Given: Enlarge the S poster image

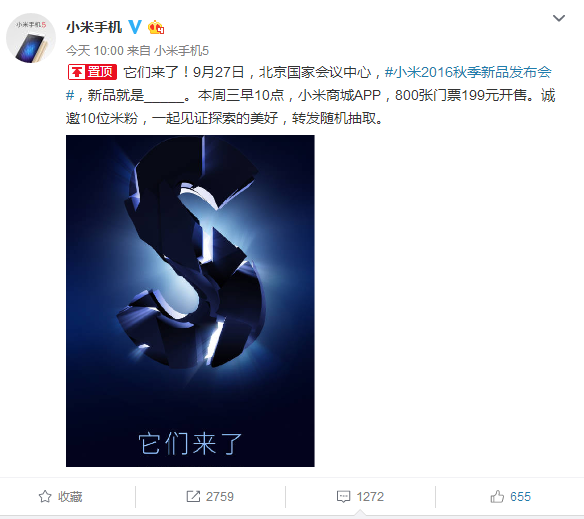Looking at the screenshot, I should pyautogui.click(x=190, y=301).
